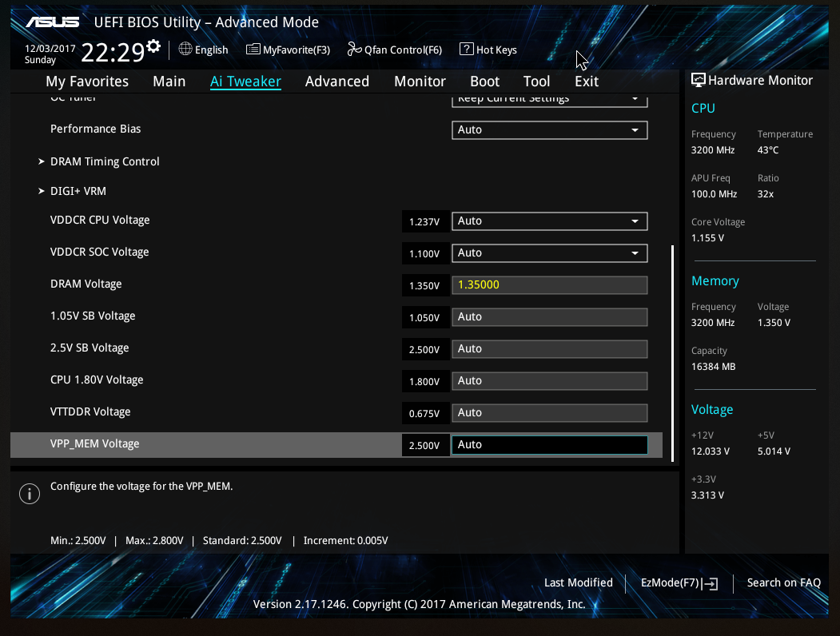Click the Voltage section heading
Image resolution: width=840 pixels, height=636 pixels.
click(x=712, y=410)
